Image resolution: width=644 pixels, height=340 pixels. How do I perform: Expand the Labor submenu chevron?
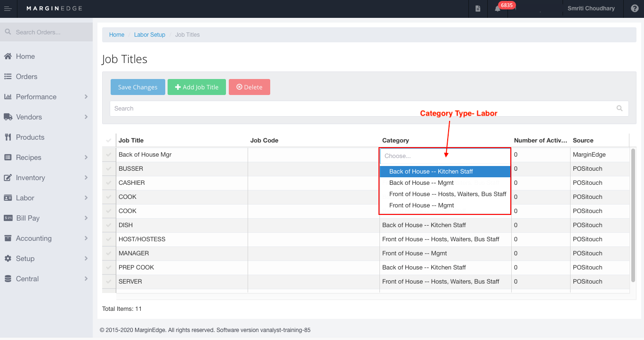point(86,198)
